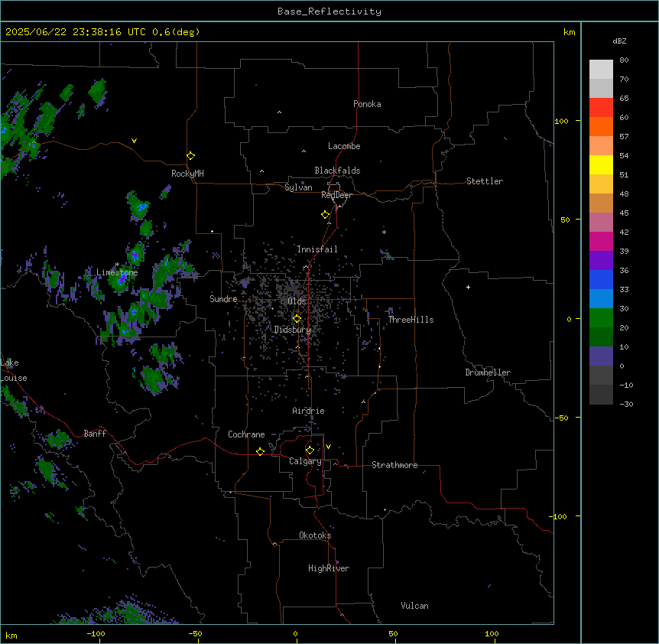The height and width of the screenshot is (644, 659).
Task: Click the Blackfalds label
Action: pos(337,171)
